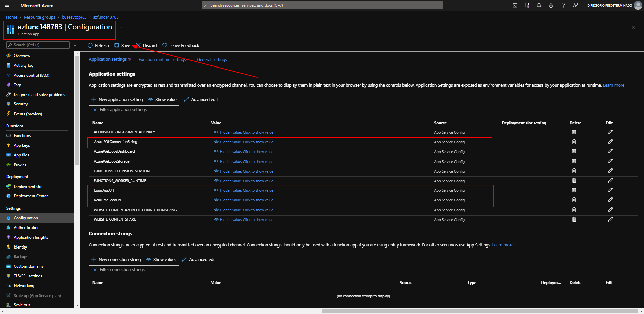Reveal hidden value of AzureWebJobsDashboard
The width and height of the screenshot is (644, 314).
tap(244, 152)
